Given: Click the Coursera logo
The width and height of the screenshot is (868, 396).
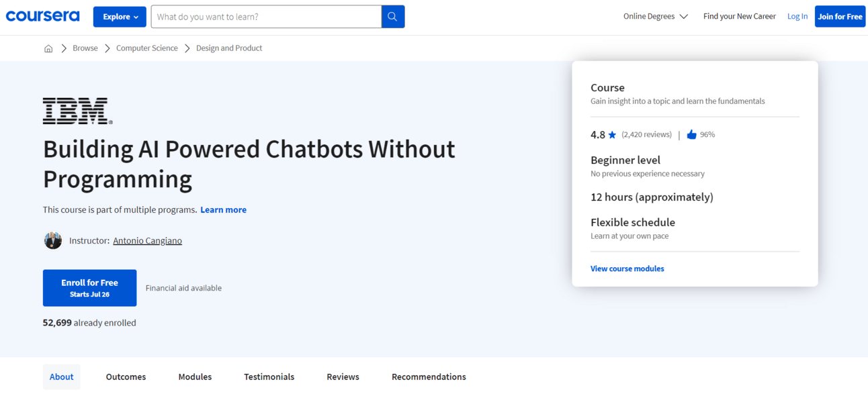Looking at the screenshot, I should click(x=42, y=16).
